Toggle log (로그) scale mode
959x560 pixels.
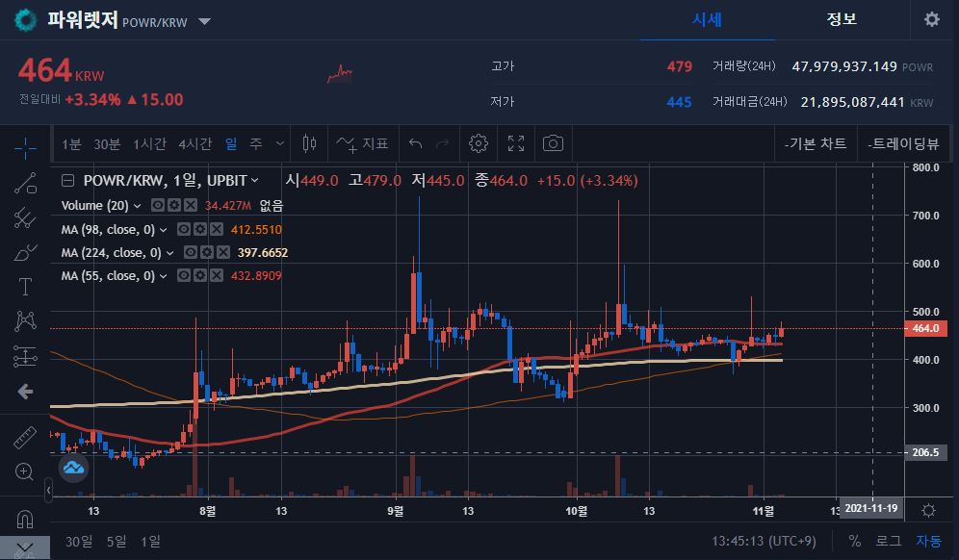pyautogui.click(x=888, y=541)
